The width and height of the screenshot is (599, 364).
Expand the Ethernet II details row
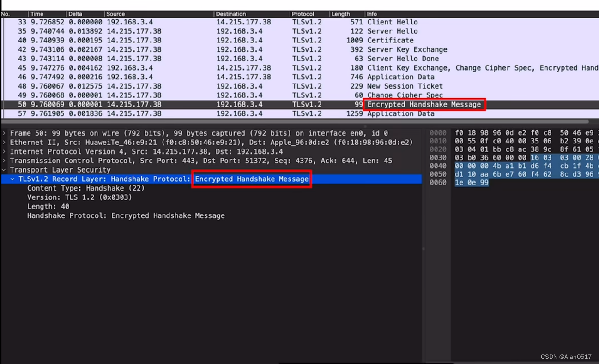click(x=4, y=143)
